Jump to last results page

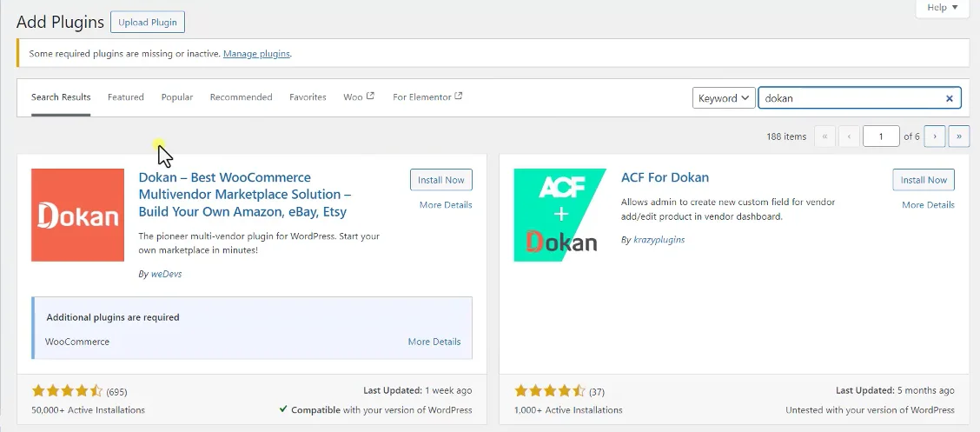(959, 136)
